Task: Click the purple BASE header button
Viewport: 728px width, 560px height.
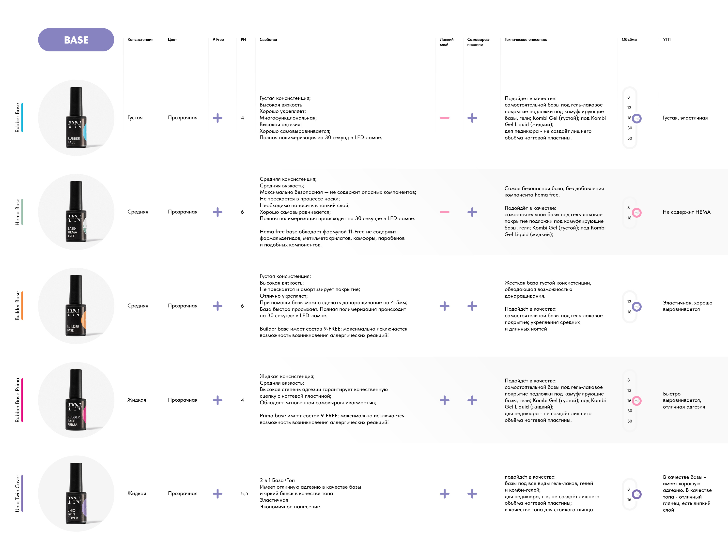Action: (76, 40)
